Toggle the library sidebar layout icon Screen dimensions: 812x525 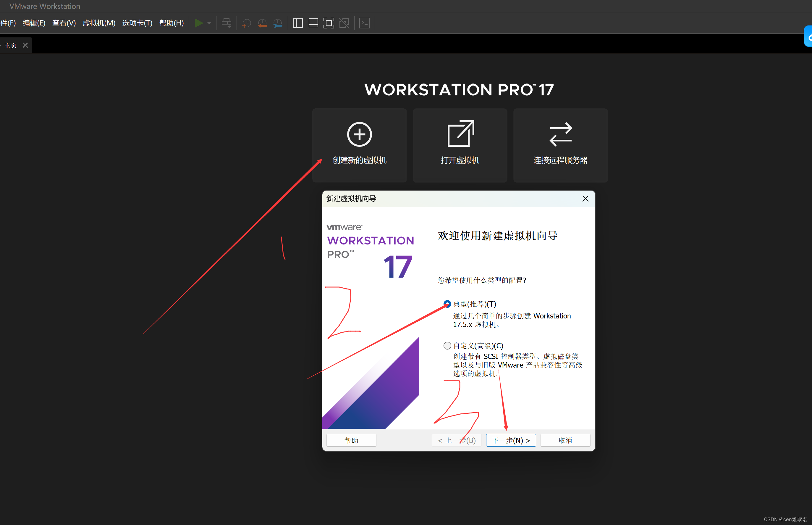click(298, 23)
